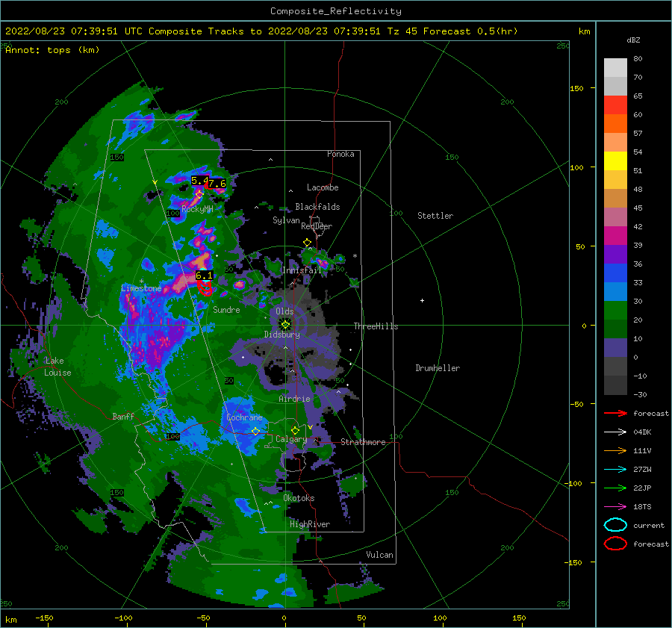The width and height of the screenshot is (672, 628).
Task: Click the red forecast ellipse legend icon
Action: pyautogui.click(x=615, y=544)
